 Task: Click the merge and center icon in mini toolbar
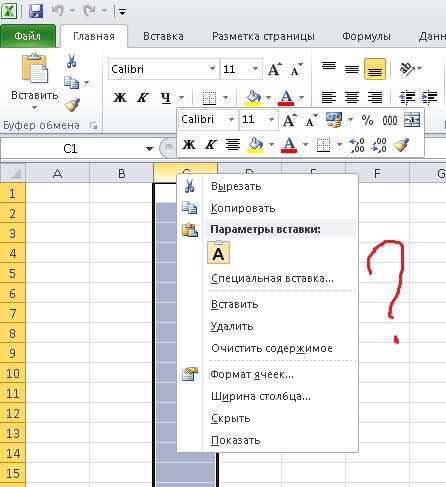coord(412,120)
